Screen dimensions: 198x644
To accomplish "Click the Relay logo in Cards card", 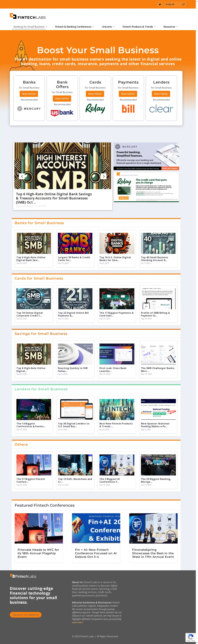I will click(x=95, y=109).
